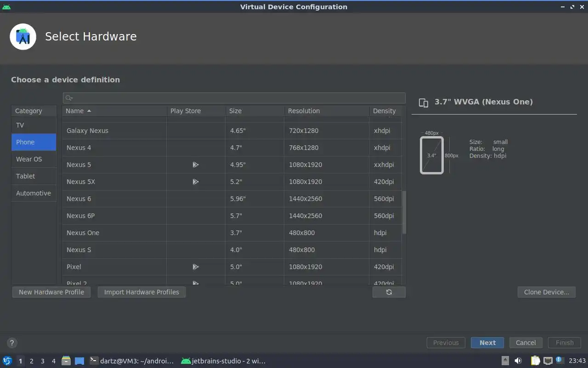The width and height of the screenshot is (588, 368).
Task: Open the system start menu in taskbar
Action: tap(7, 361)
